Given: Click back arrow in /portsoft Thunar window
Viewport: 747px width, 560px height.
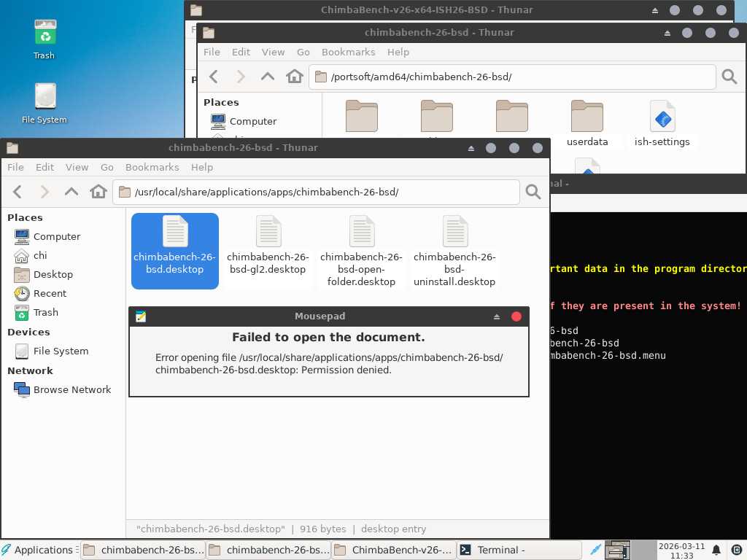Looking at the screenshot, I should point(214,77).
